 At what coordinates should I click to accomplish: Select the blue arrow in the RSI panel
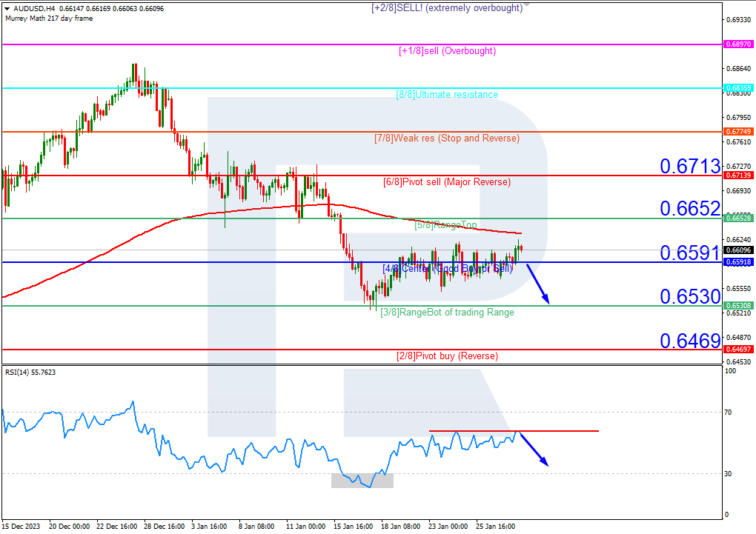[x=535, y=450]
